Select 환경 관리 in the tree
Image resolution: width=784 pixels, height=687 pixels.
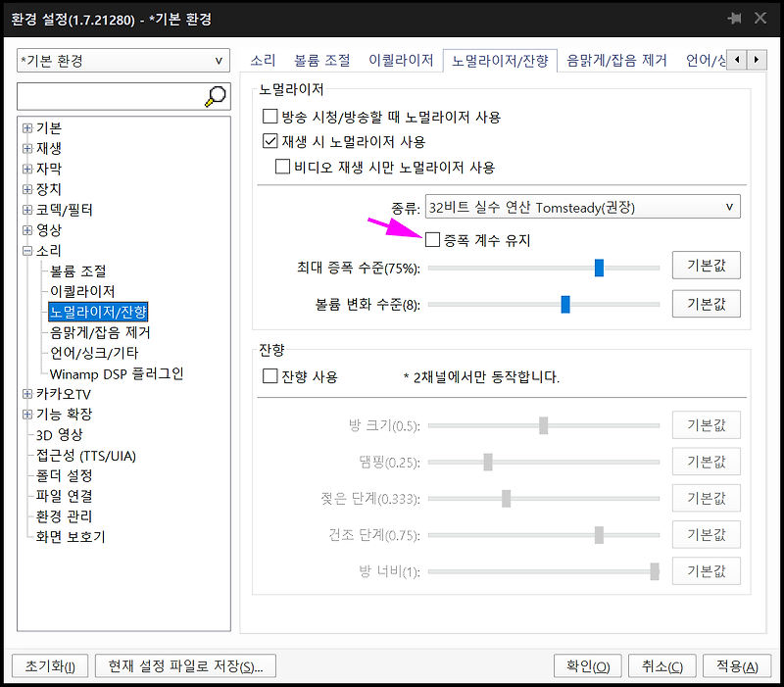(64, 516)
